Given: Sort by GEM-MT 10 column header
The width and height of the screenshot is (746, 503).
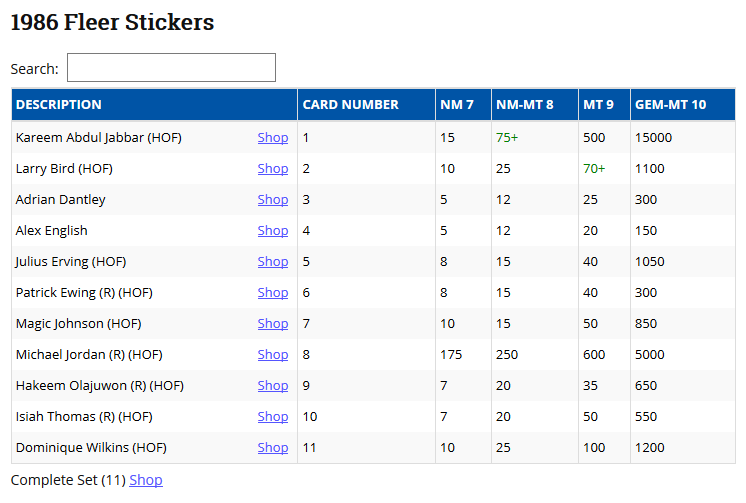Looking at the screenshot, I should (x=670, y=105).
